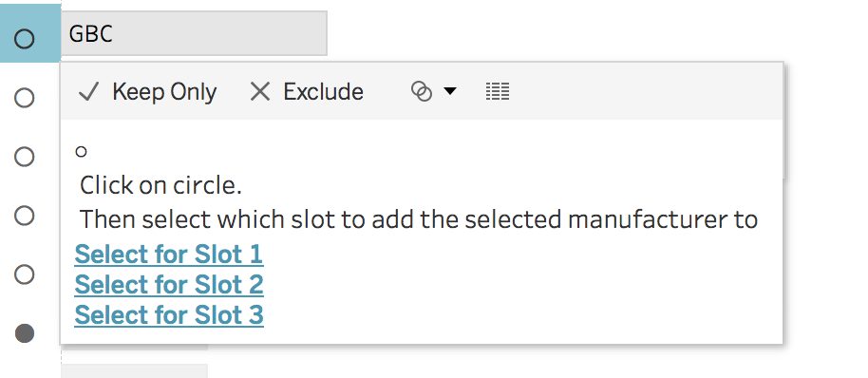Click the "Click on circle." instruction text
Screen dimensions: 868x378
coord(161,186)
